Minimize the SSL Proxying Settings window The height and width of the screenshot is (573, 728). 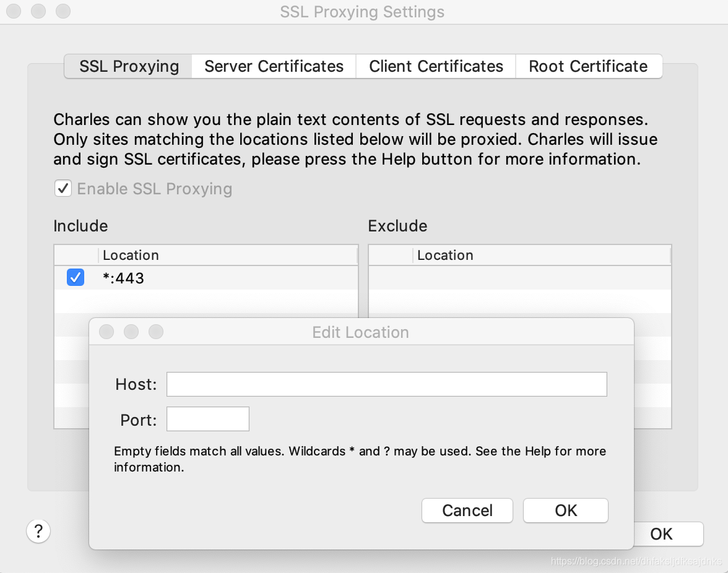[38, 11]
